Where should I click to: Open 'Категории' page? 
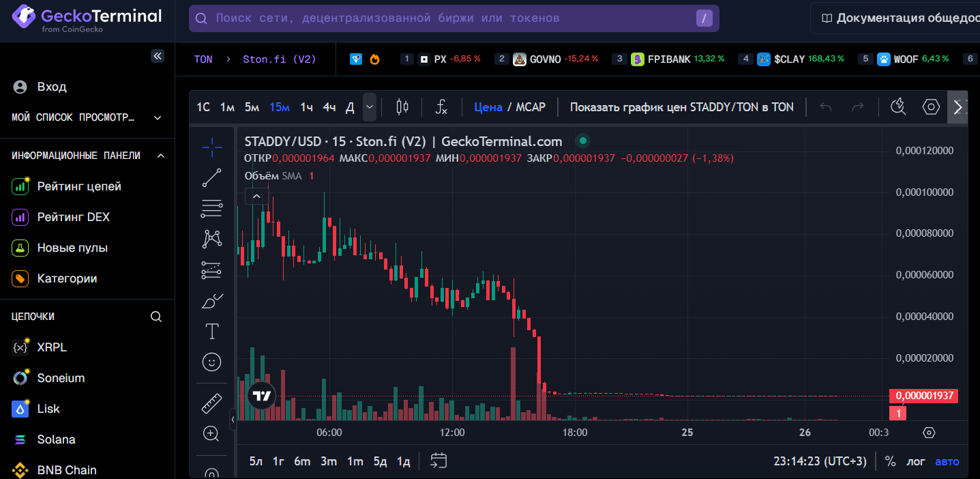click(67, 278)
